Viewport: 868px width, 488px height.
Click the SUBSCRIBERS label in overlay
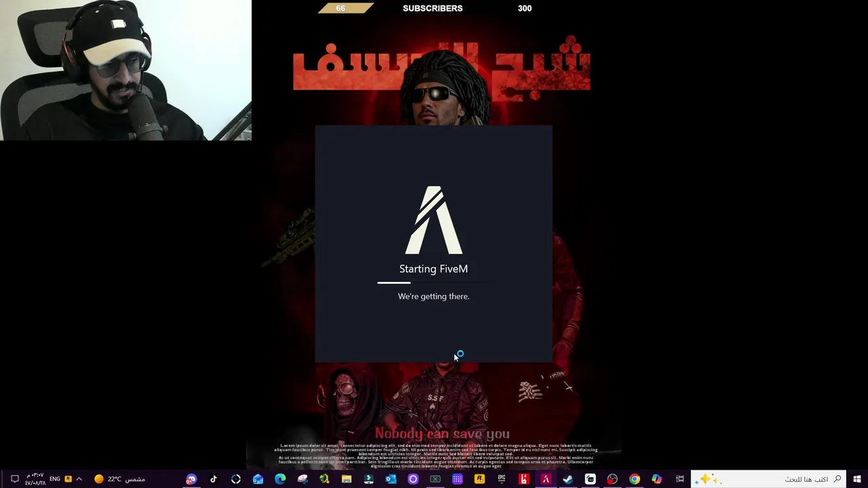(433, 8)
